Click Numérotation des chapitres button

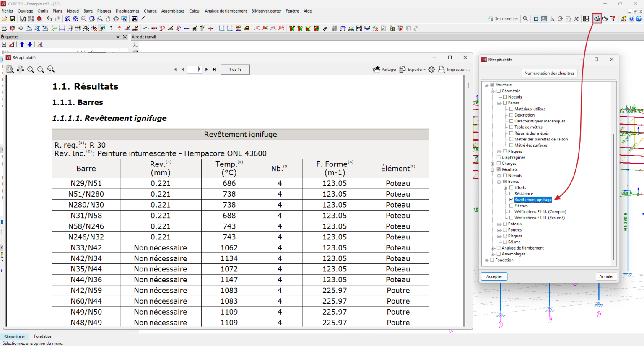(x=549, y=73)
